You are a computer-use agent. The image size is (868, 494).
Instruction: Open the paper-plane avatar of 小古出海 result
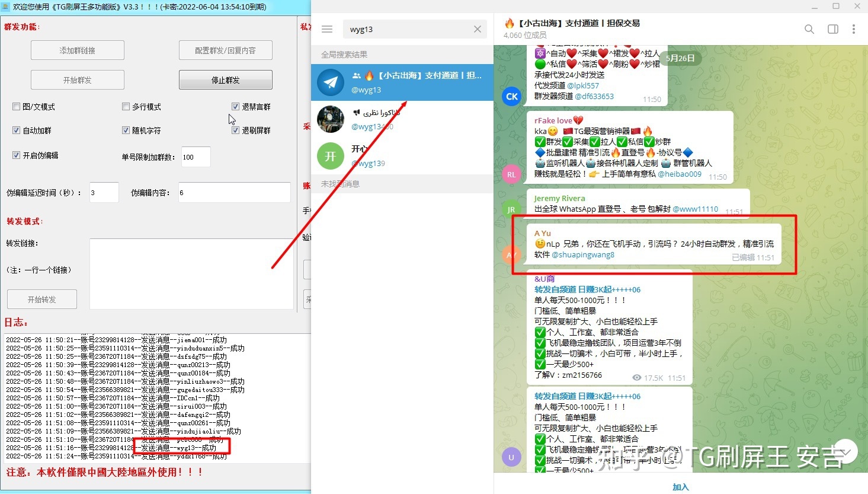(331, 82)
